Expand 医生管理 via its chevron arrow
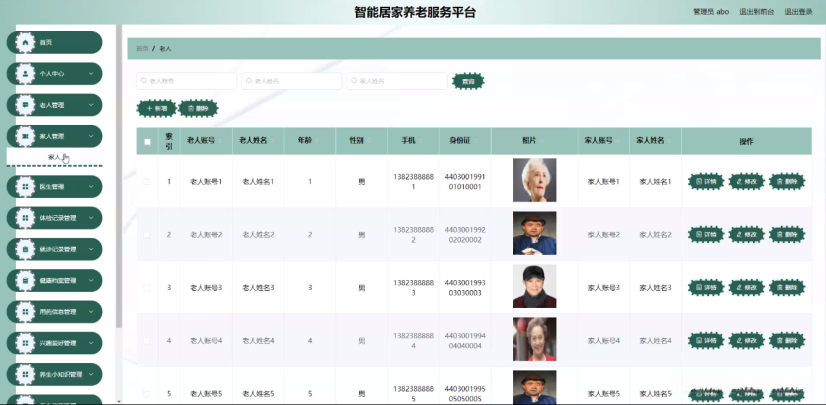The image size is (826, 405). (x=91, y=186)
